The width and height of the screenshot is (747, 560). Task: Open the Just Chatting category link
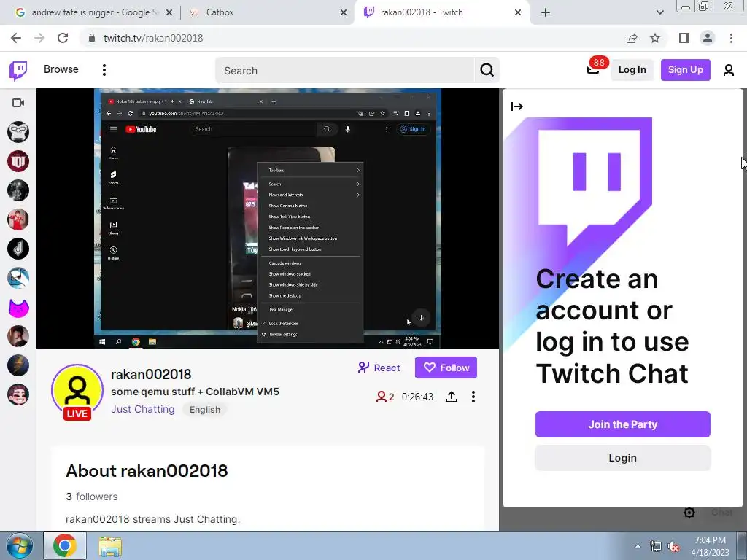click(142, 409)
